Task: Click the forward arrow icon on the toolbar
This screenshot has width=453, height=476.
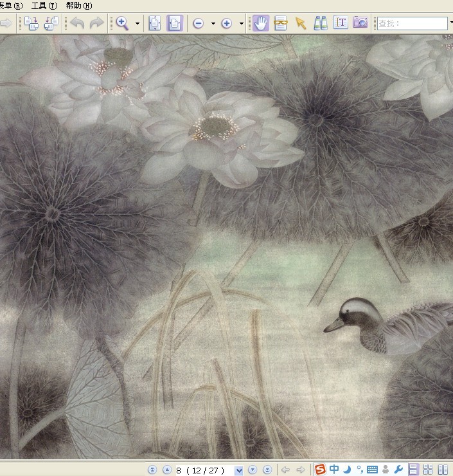Action: click(x=6, y=23)
